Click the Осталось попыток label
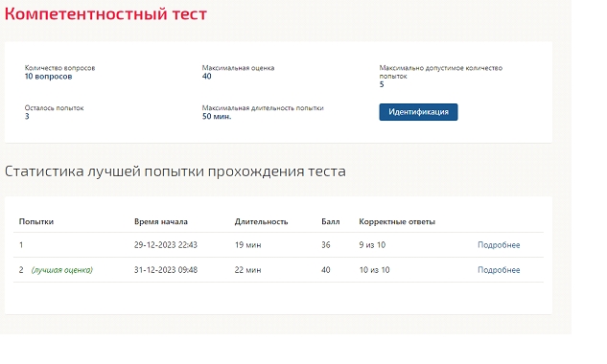 point(55,108)
